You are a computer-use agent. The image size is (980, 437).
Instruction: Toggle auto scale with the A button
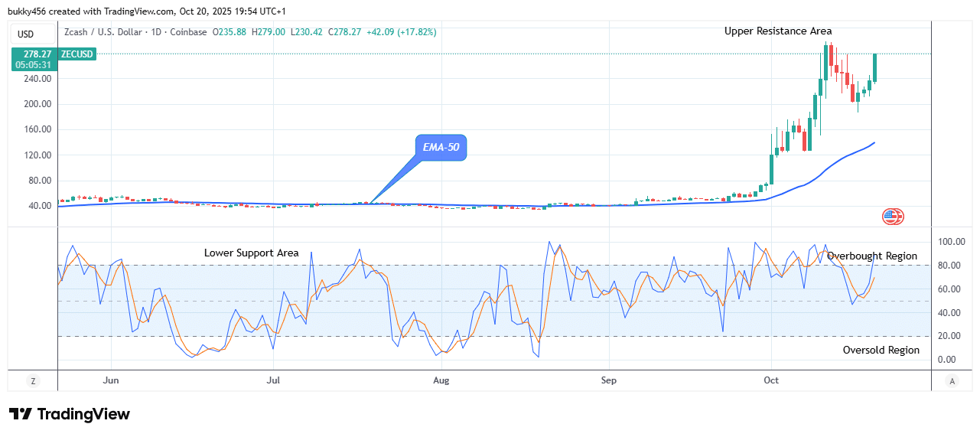(x=952, y=381)
